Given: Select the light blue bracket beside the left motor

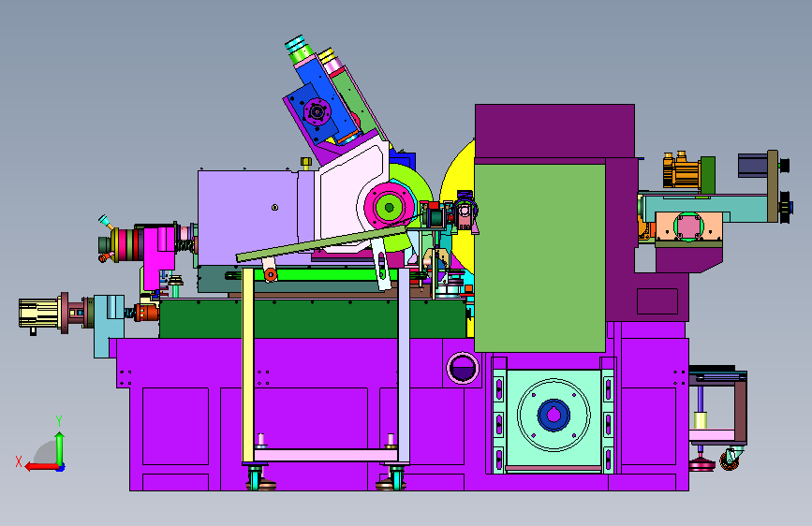Looking at the screenshot, I should 109,326.
